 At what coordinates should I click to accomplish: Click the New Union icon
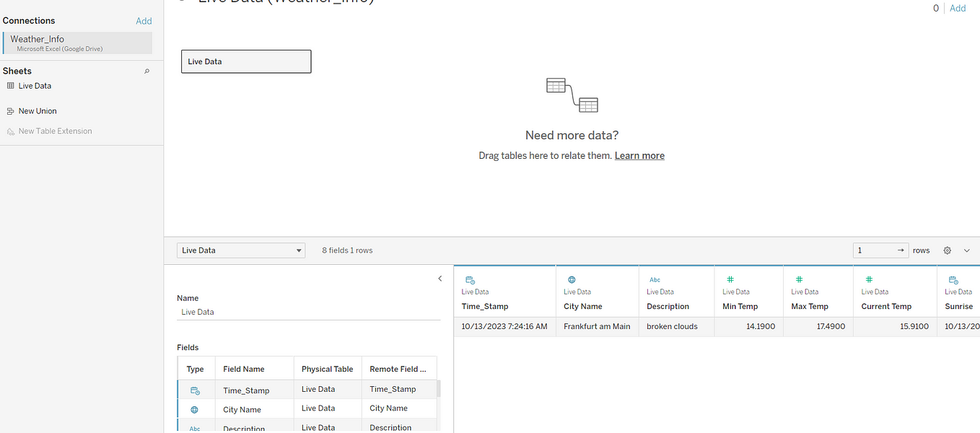11,111
